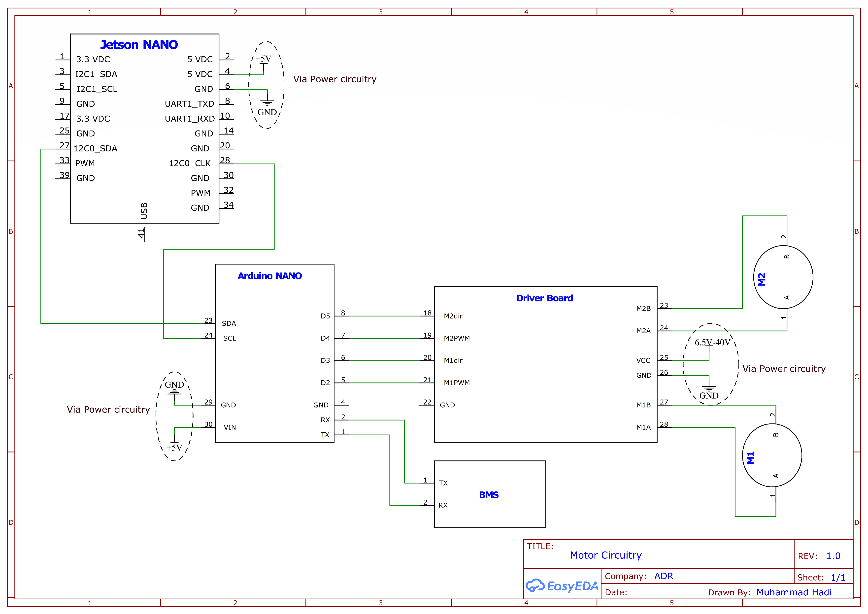Click the EasyEDA logo in title block
The width and height of the screenshot is (868, 614).
click(562, 586)
